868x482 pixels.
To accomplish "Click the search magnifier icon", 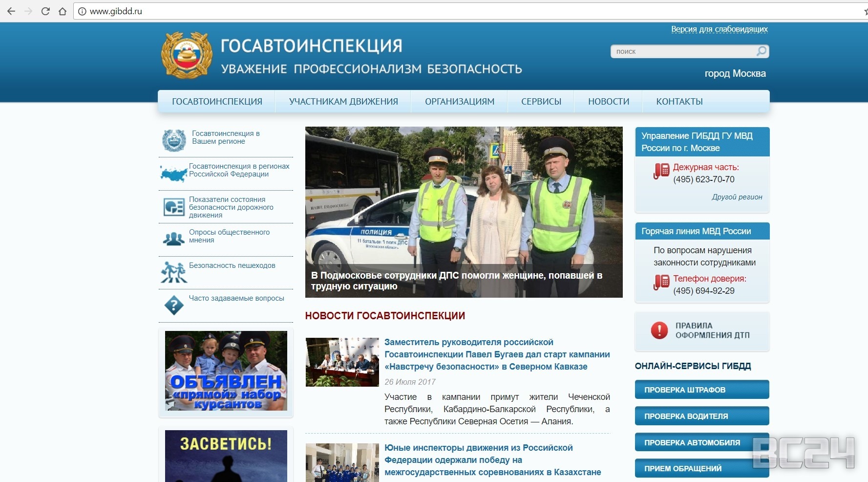I will (x=761, y=51).
